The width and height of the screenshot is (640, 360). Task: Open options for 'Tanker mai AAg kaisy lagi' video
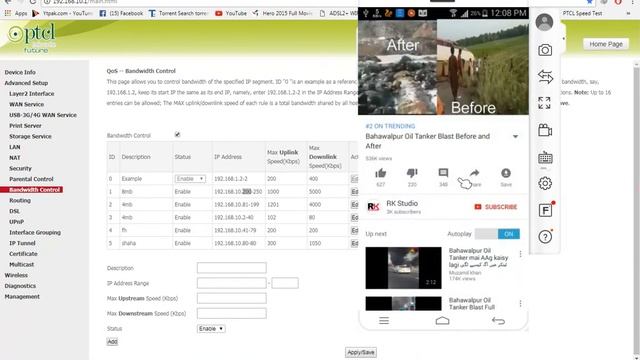tap(520, 254)
